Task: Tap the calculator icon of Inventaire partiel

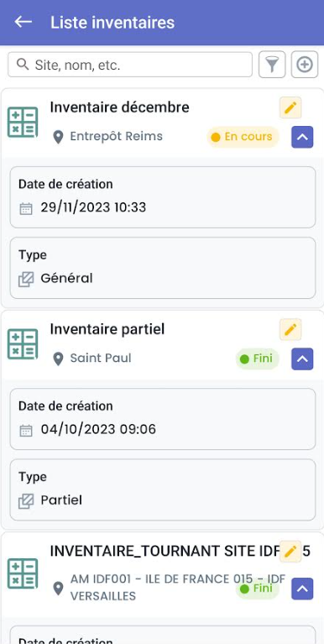Action: 23,344
